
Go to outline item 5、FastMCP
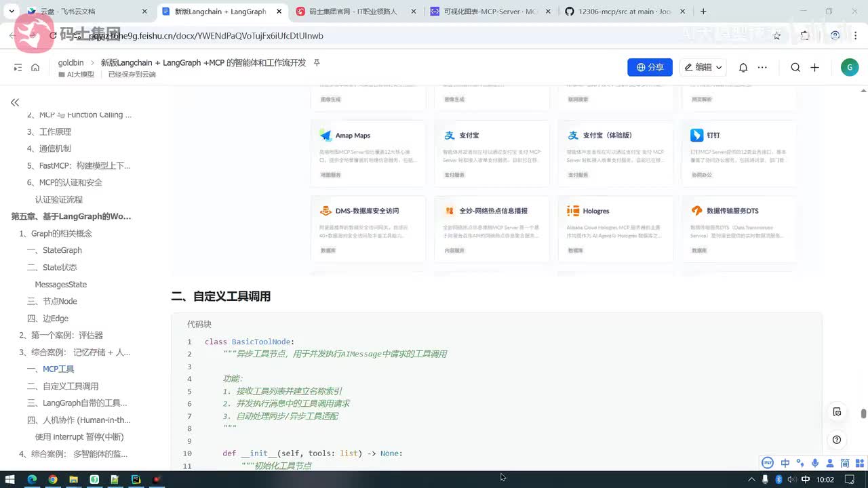[x=79, y=165]
